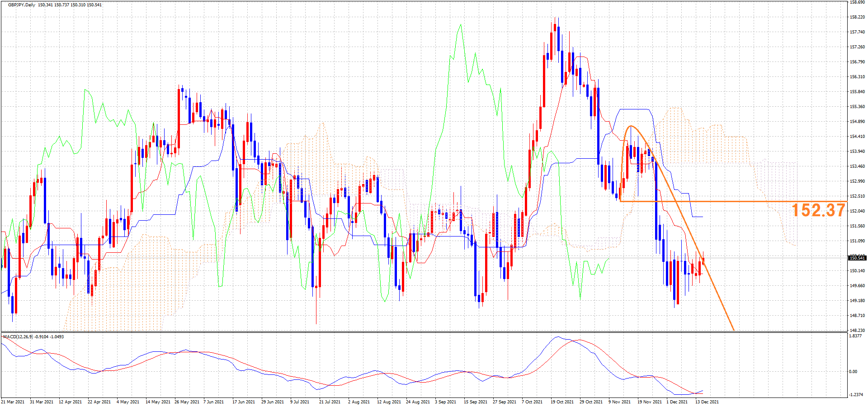
Task: Click the 27 Sep 2021 date label
Action: (505, 402)
